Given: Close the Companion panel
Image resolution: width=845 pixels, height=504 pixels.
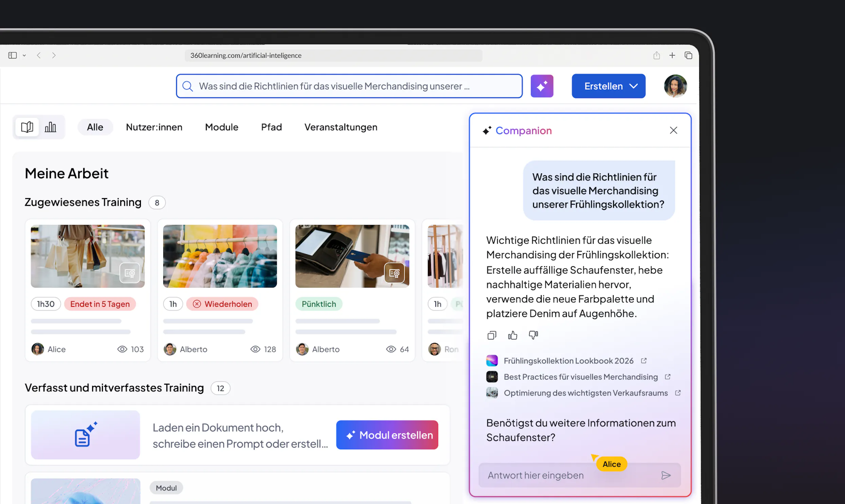Looking at the screenshot, I should (x=673, y=130).
